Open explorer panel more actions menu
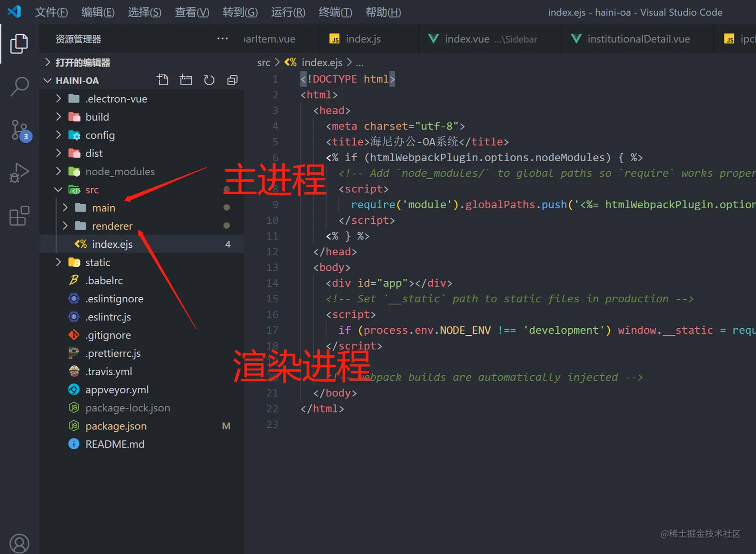The width and height of the screenshot is (756, 554). [x=222, y=39]
